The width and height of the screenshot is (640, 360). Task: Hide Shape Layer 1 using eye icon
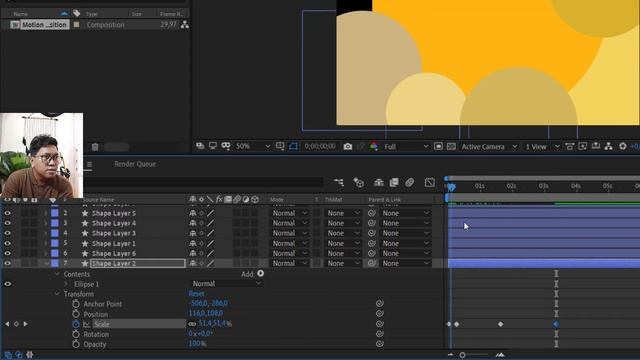[7, 243]
